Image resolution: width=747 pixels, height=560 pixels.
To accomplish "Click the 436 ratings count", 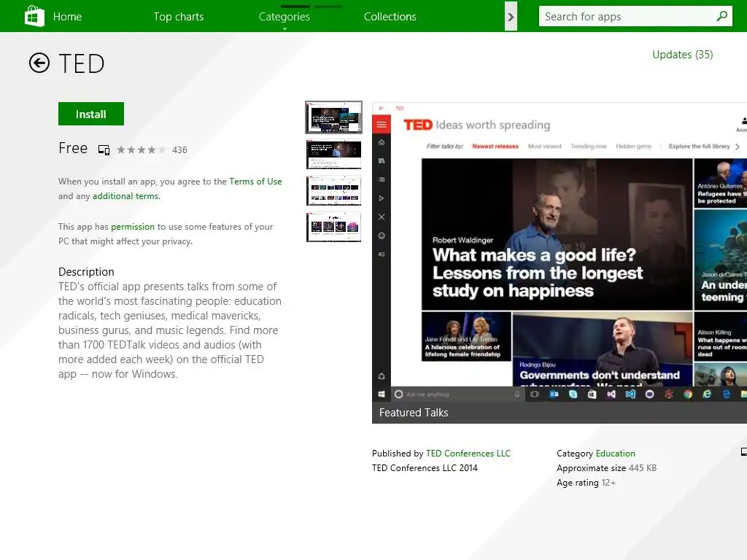I will (179, 150).
